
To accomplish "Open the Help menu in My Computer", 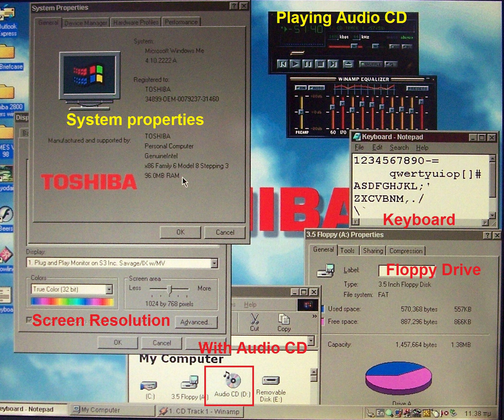I will click(250, 304).
